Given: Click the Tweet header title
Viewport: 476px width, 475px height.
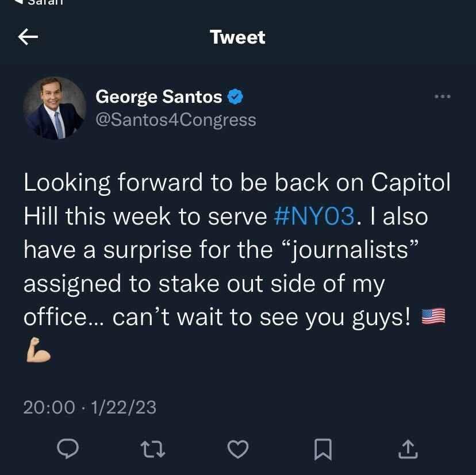Looking at the screenshot, I should pyautogui.click(x=237, y=37).
